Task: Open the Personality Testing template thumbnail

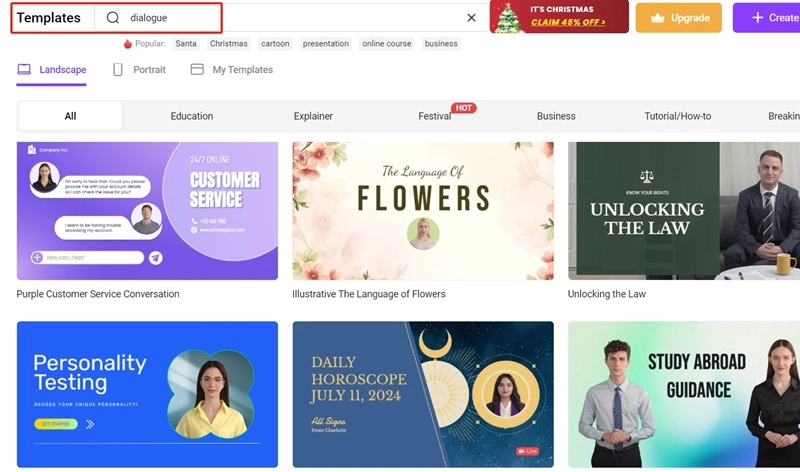Action: (147, 394)
